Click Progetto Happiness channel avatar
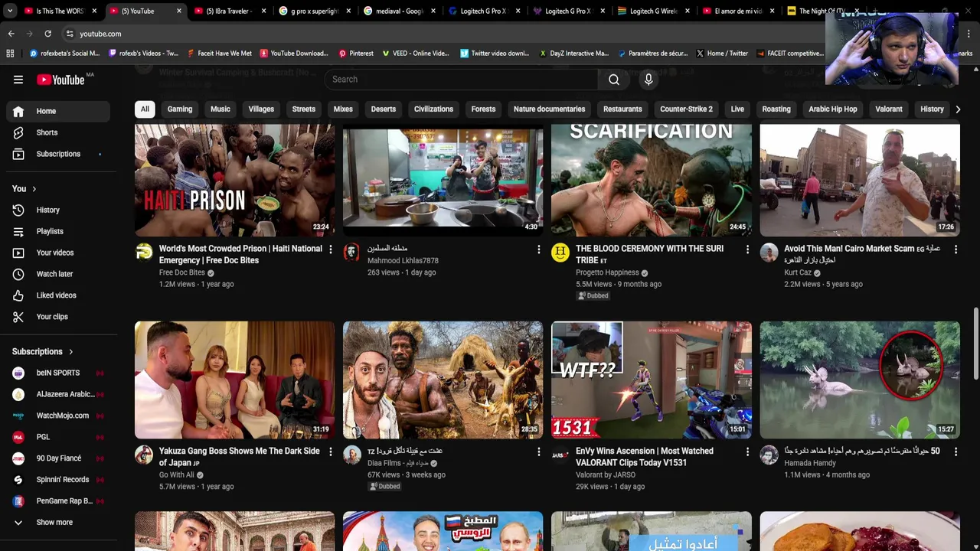This screenshot has height=551, width=980. pos(560,253)
